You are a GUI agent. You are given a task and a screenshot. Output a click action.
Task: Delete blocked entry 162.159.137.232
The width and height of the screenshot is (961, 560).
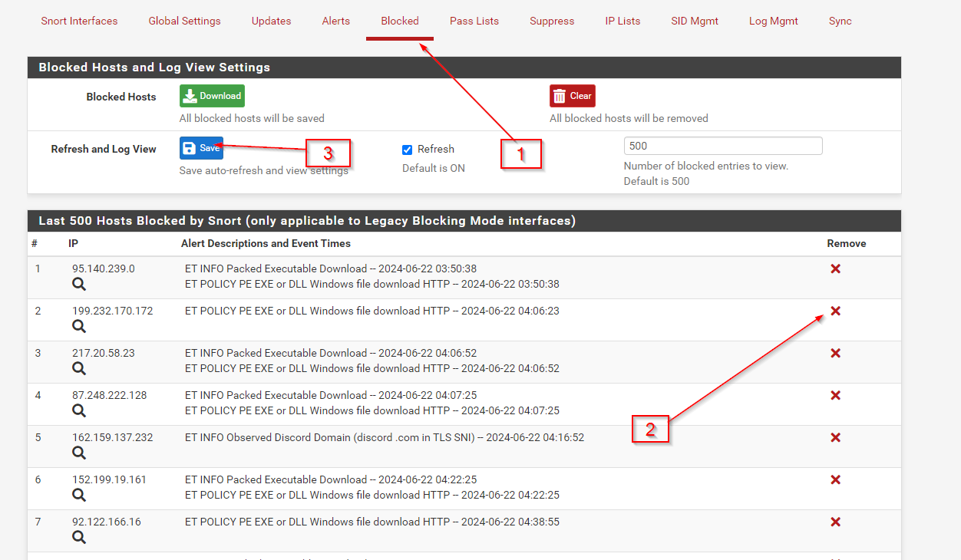[x=836, y=437]
